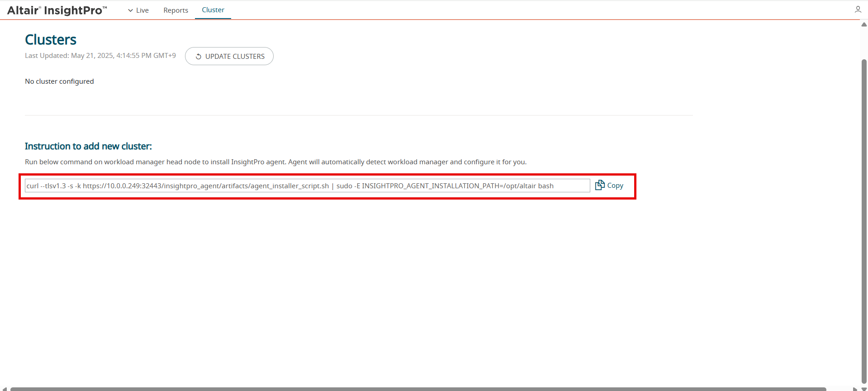Click the copy command icon
This screenshot has width=868, height=391.
click(600, 185)
